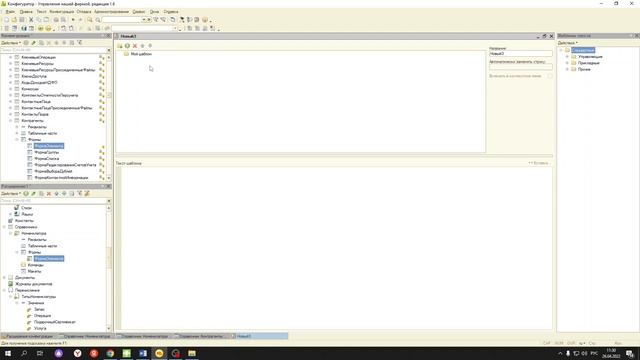Image resolution: width=640 pixels, height=360 pixels.
Task: Select ФормаЭлемента under Номенклатура in extension tree
Action: click(49, 259)
